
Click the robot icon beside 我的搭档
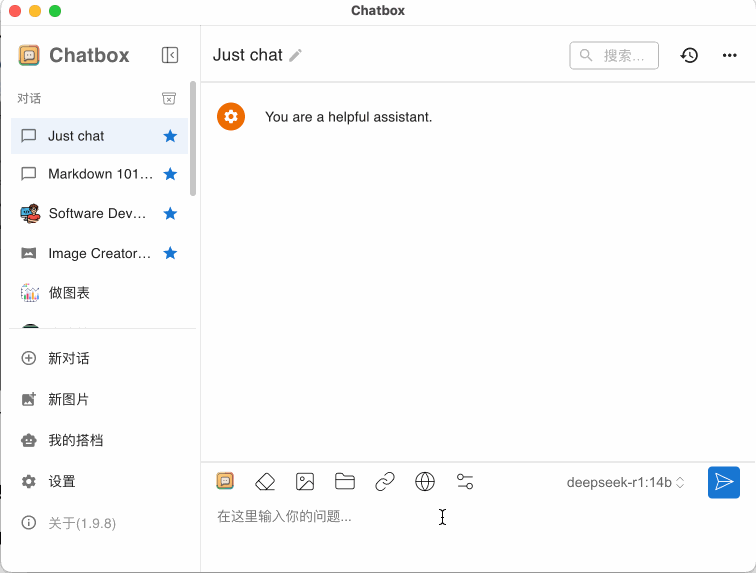28,440
